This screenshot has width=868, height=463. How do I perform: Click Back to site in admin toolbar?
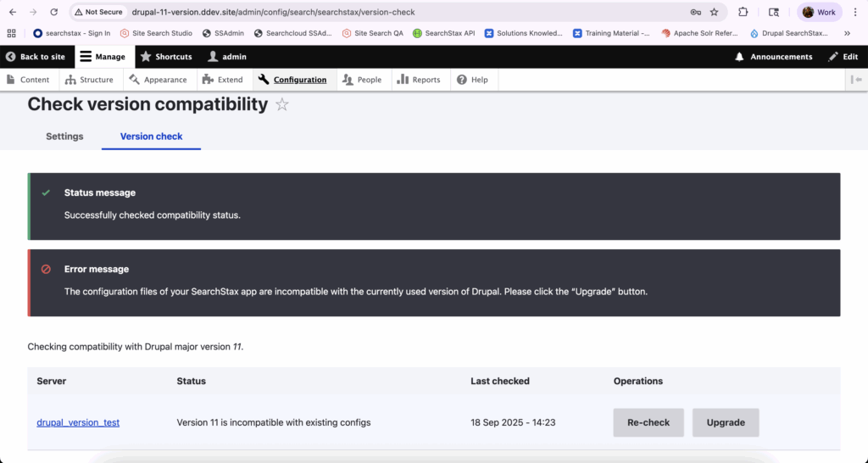pyautogui.click(x=36, y=57)
